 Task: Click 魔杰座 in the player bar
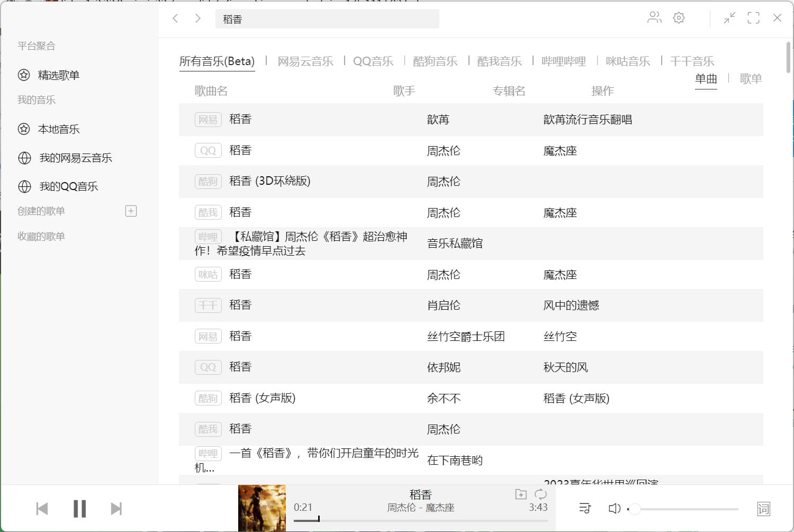[x=440, y=508]
